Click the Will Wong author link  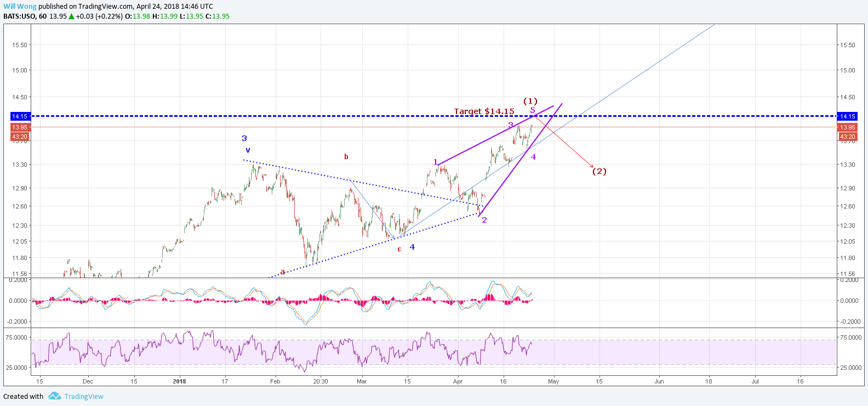[x=20, y=7]
